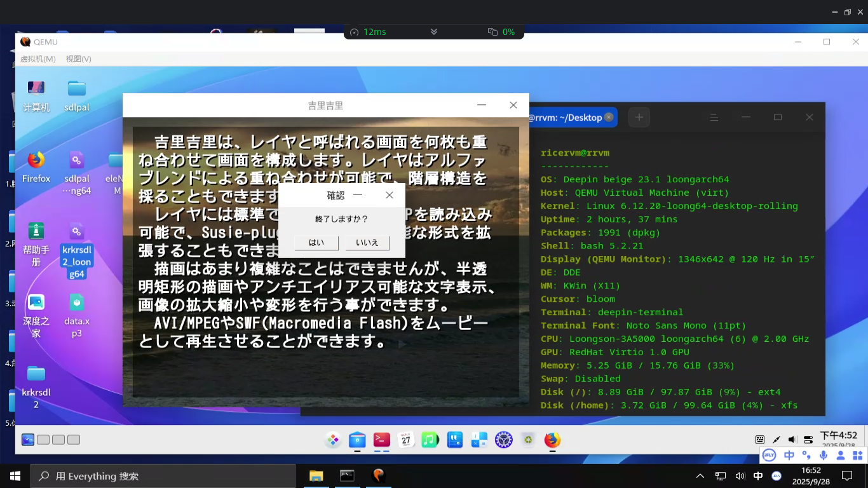This screenshot has width=868, height=488.
Task: Open the calendar icon in the Deepin dock
Action: pos(406,440)
